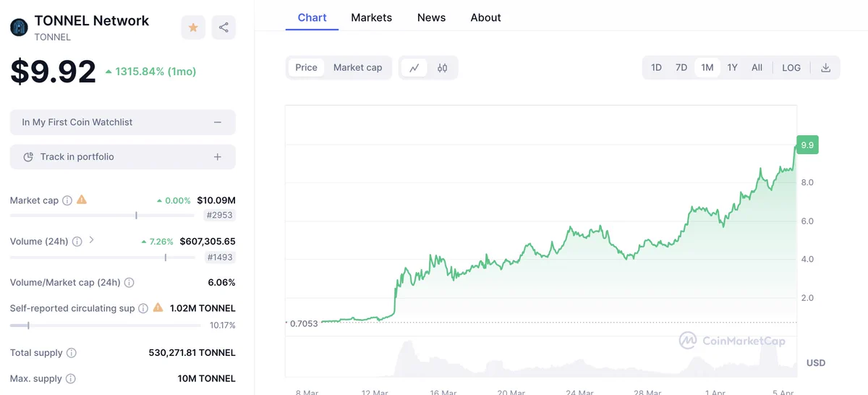Click the Market cap rank slider bar
Image resolution: width=868 pixels, height=395 pixels.
point(102,215)
